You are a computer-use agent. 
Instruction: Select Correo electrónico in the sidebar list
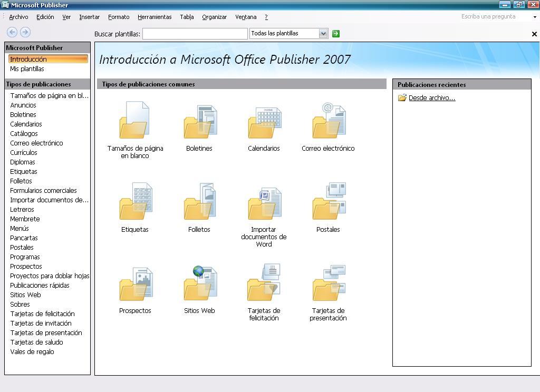pyautogui.click(x=36, y=143)
